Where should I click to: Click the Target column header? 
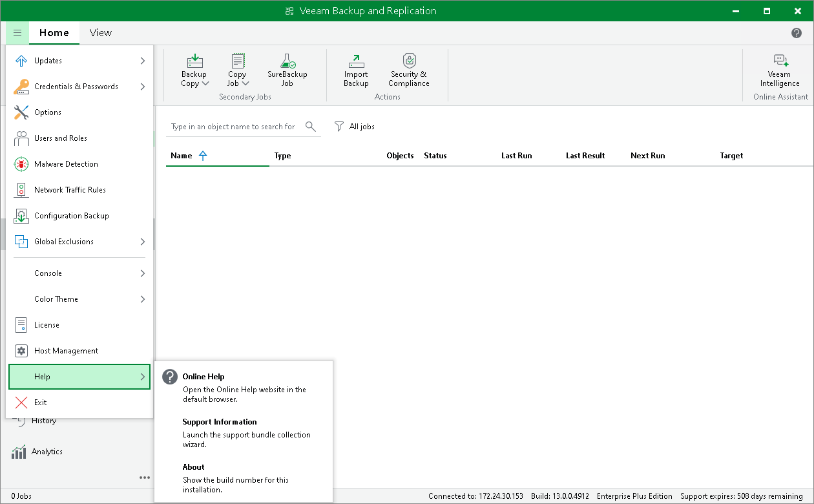click(x=731, y=156)
